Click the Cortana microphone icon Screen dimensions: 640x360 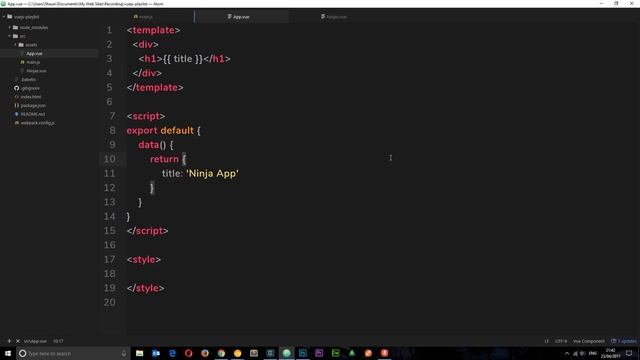(x=124, y=353)
